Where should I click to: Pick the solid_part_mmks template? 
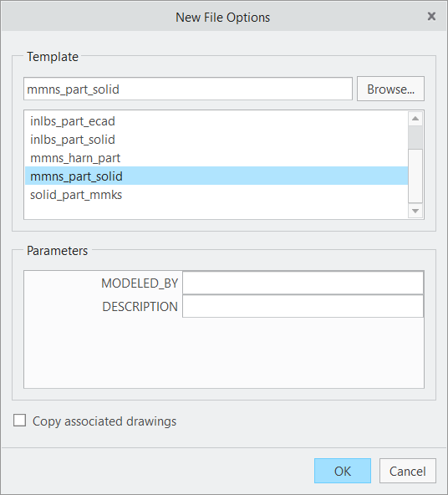216,195
